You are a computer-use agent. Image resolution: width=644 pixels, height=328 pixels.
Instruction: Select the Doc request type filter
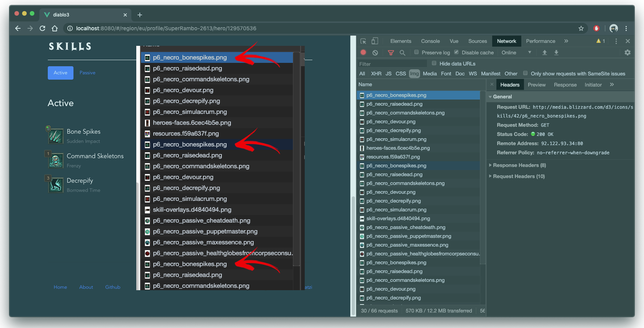(x=460, y=74)
